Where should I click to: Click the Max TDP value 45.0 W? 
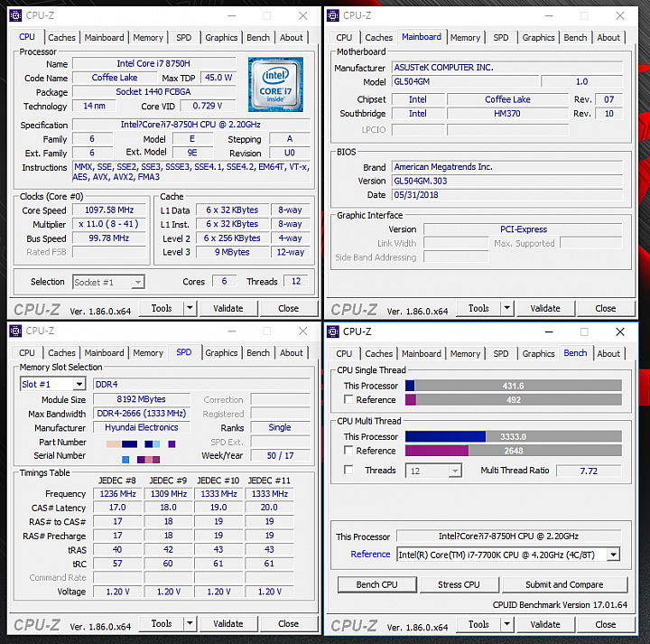click(x=218, y=78)
